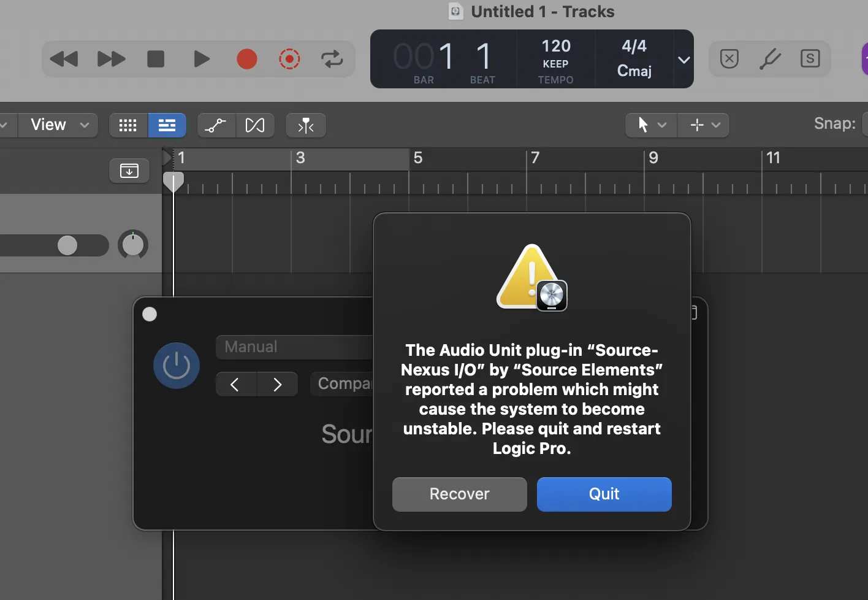Viewport: 868px width, 600px height.
Task: Click bar 7 in the timeline ruler
Action: (535, 158)
